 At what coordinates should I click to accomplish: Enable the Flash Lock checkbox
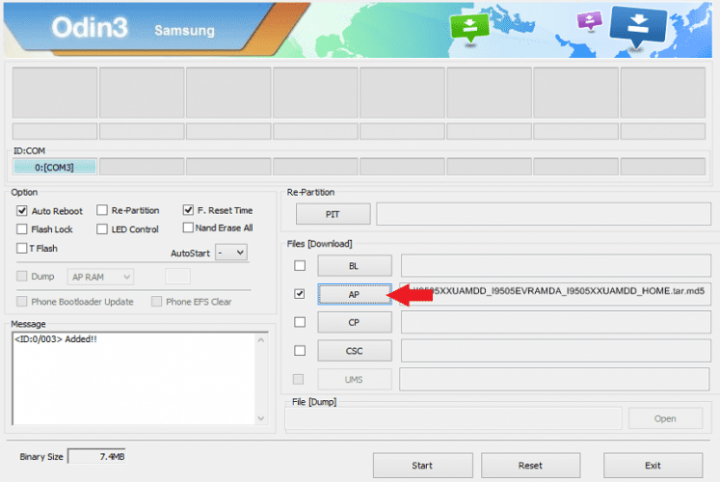click(22, 229)
